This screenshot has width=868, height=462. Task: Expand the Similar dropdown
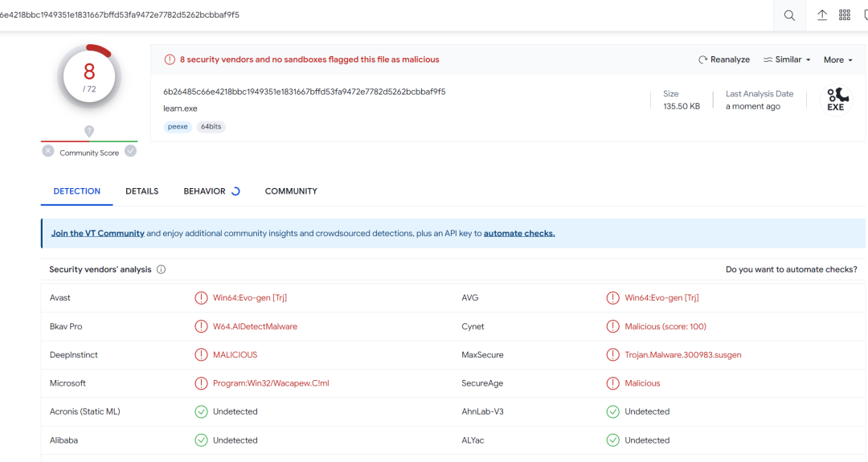(x=787, y=59)
